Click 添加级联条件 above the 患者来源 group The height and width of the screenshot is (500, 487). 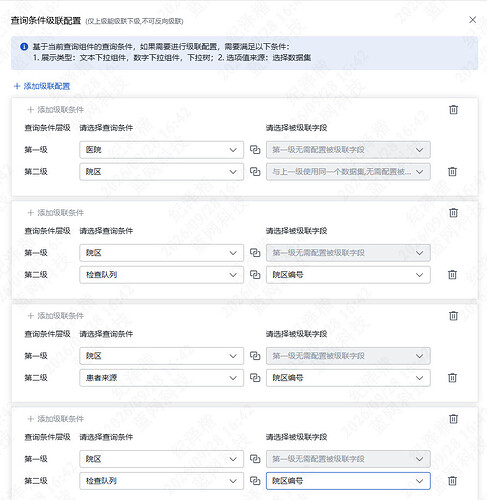click(x=56, y=316)
